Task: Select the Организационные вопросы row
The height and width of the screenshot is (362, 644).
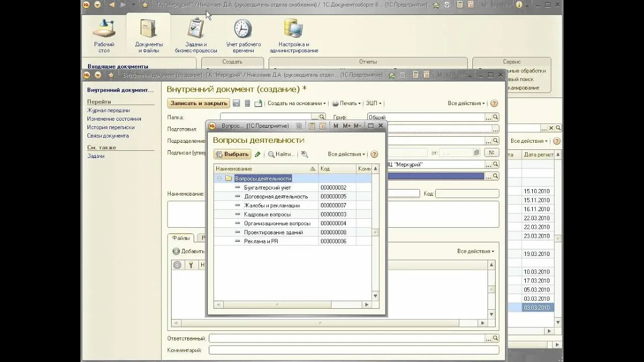Action: 293,223
